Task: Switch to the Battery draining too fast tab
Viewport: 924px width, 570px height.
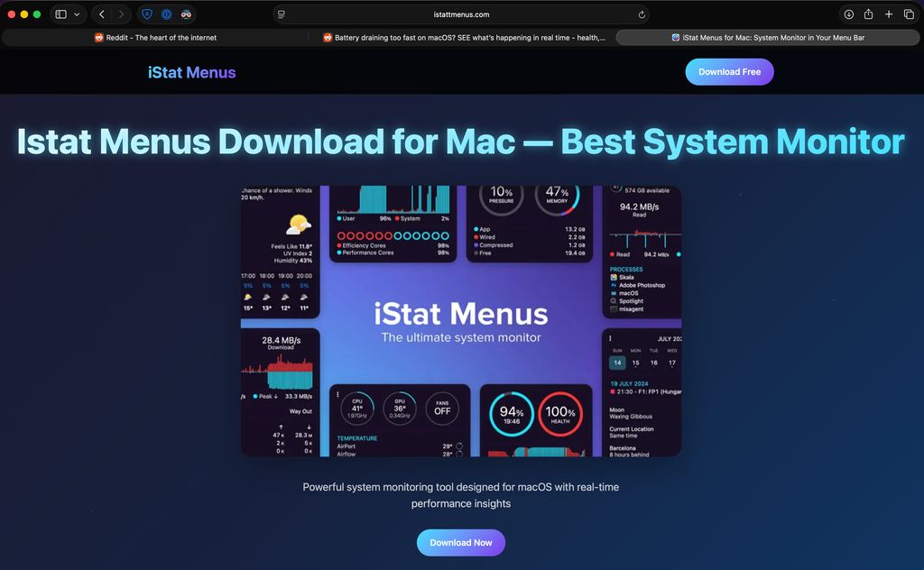Action: click(x=464, y=38)
